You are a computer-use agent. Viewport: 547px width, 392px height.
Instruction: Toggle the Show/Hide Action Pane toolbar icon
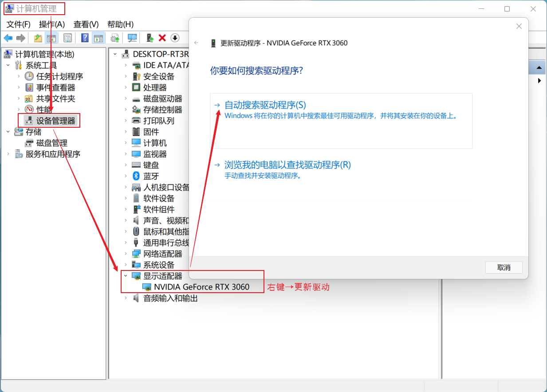[x=98, y=38]
